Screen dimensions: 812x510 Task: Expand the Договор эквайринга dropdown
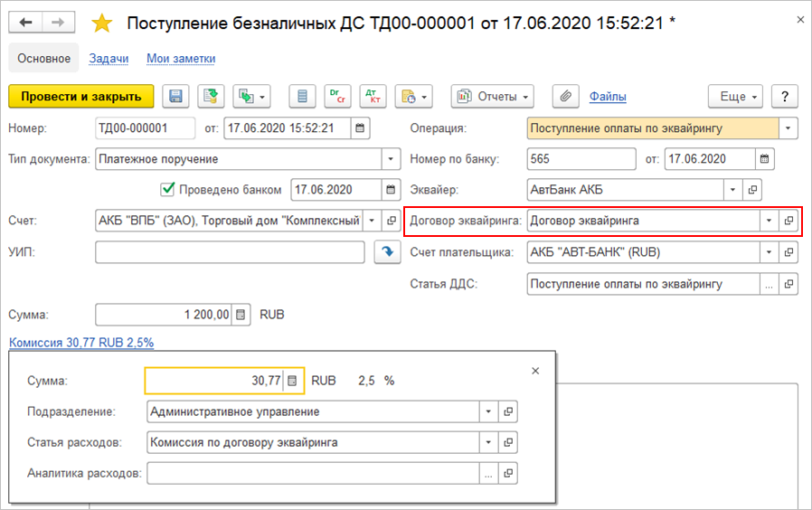769,221
